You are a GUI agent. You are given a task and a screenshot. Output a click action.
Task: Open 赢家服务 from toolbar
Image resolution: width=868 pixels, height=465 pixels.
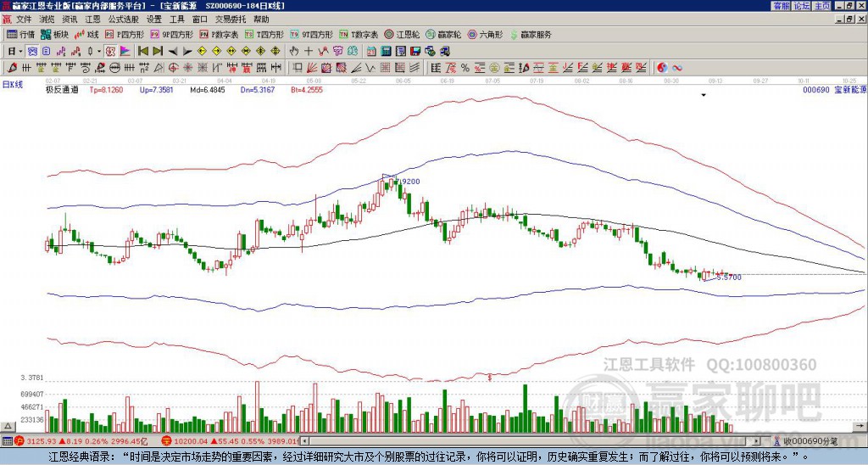pos(531,34)
